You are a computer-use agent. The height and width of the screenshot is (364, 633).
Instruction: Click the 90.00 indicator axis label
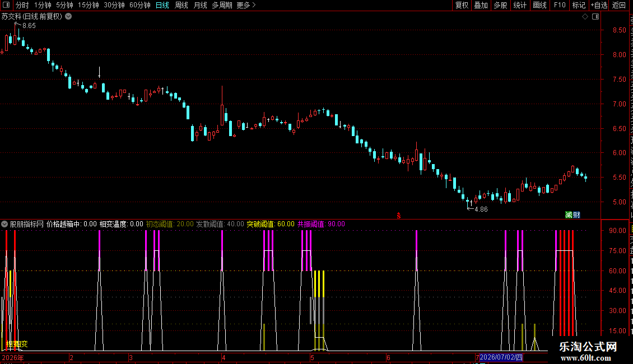[618, 230]
